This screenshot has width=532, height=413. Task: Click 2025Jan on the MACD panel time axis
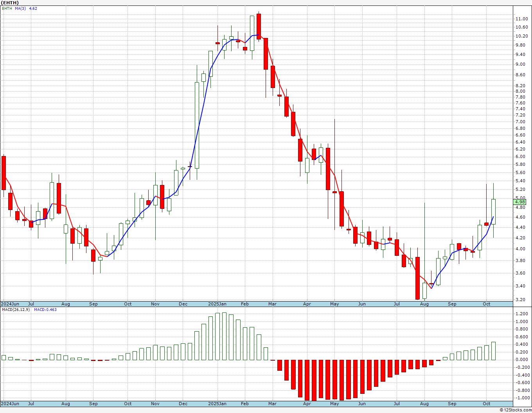pyautogui.click(x=217, y=404)
